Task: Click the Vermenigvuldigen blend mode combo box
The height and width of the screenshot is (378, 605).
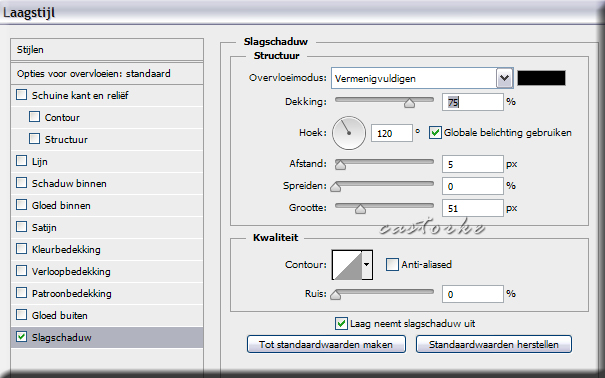Action: 422,78
